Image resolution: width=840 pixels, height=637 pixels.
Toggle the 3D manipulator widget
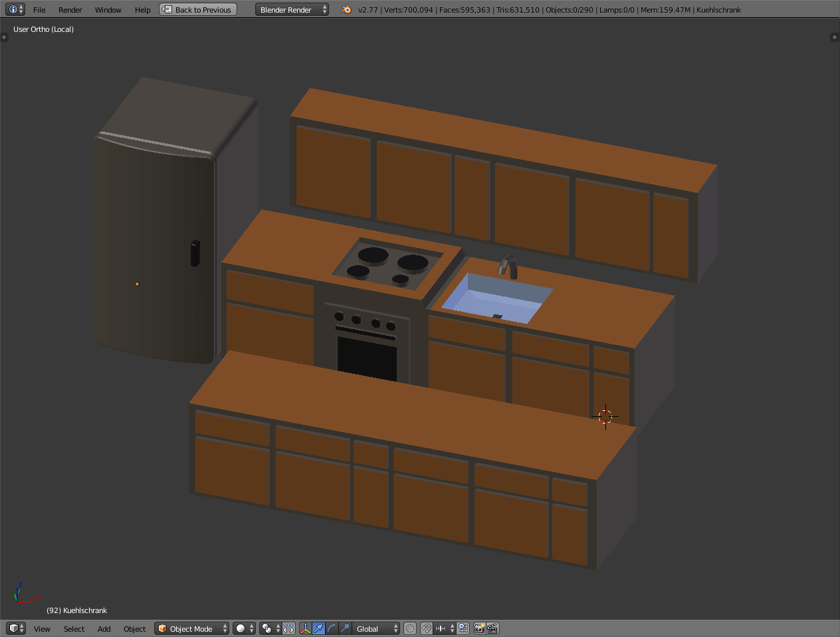click(x=305, y=628)
